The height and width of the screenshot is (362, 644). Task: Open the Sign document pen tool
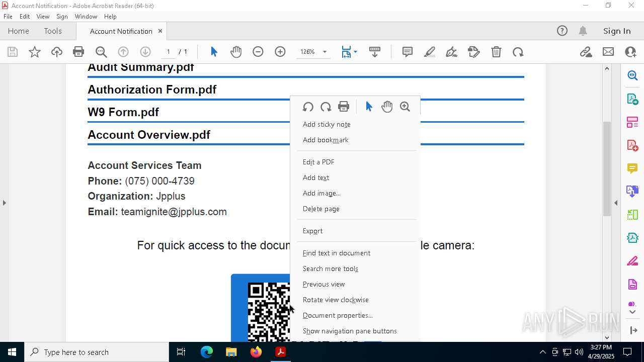[x=452, y=52]
